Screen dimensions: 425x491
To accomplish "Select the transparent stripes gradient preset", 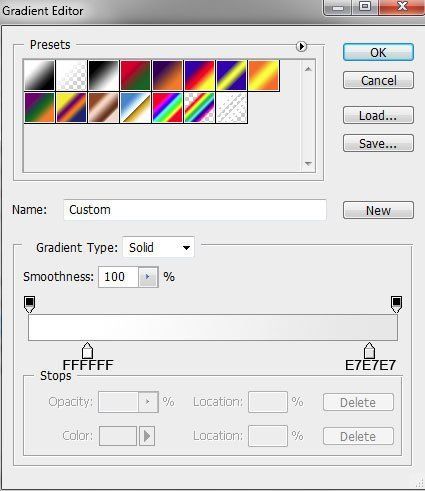I will tap(231, 108).
